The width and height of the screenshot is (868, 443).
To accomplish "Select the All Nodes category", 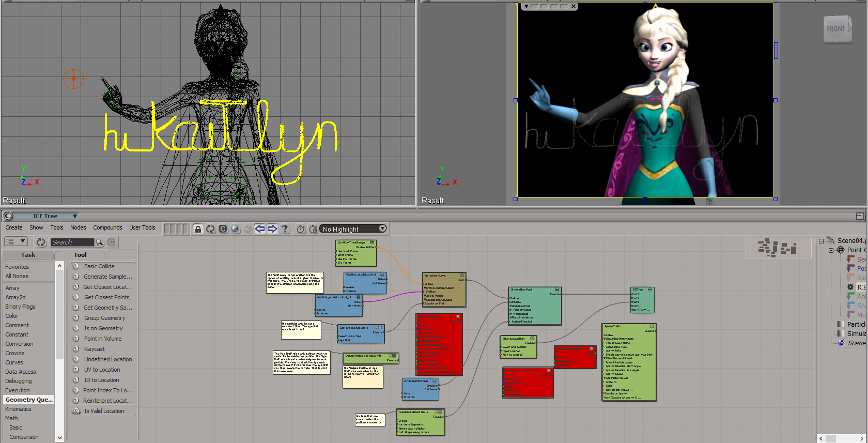I will tap(17, 276).
